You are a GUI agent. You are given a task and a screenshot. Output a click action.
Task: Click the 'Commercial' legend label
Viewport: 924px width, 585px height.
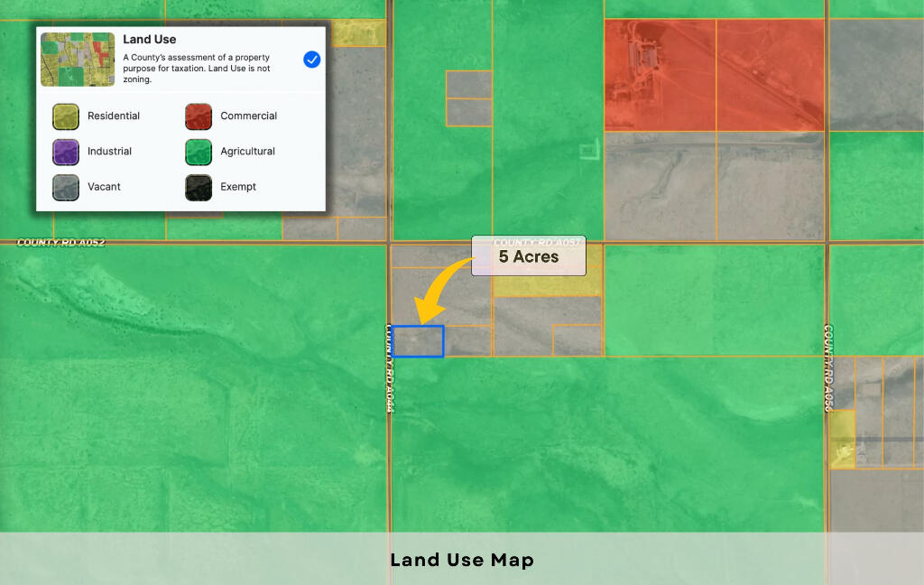point(249,116)
